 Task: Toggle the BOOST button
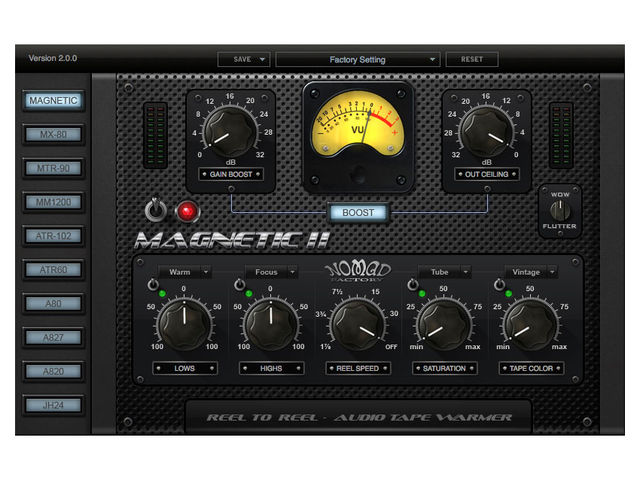click(x=358, y=213)
